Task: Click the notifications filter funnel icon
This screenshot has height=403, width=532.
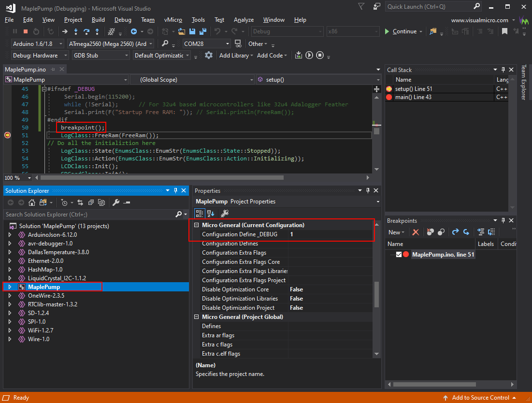Action: coord(361,6)
